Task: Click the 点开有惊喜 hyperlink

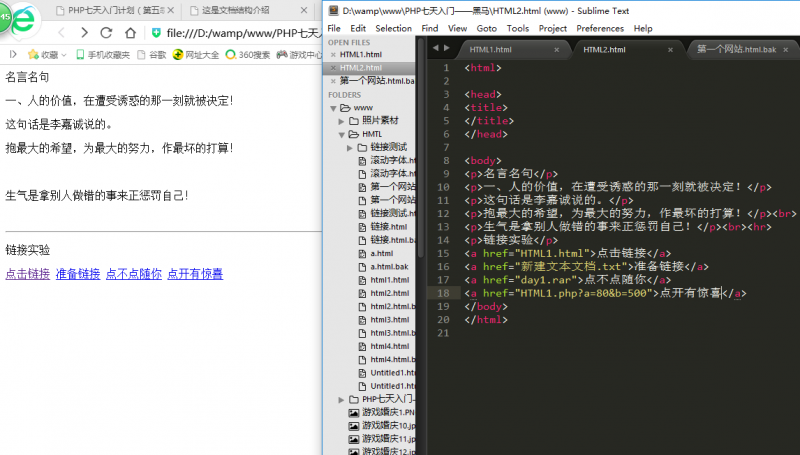Action: click(195, 274)
